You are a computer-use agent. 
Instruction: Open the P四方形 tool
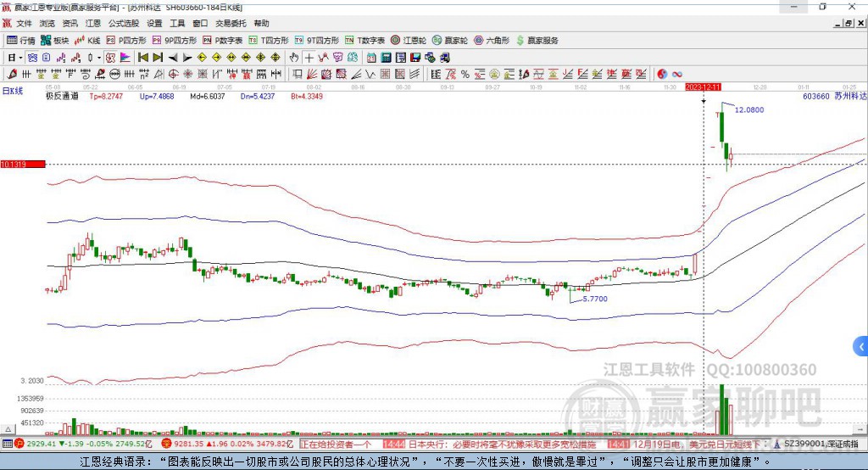pyautogui.click(x=125, y=41)
